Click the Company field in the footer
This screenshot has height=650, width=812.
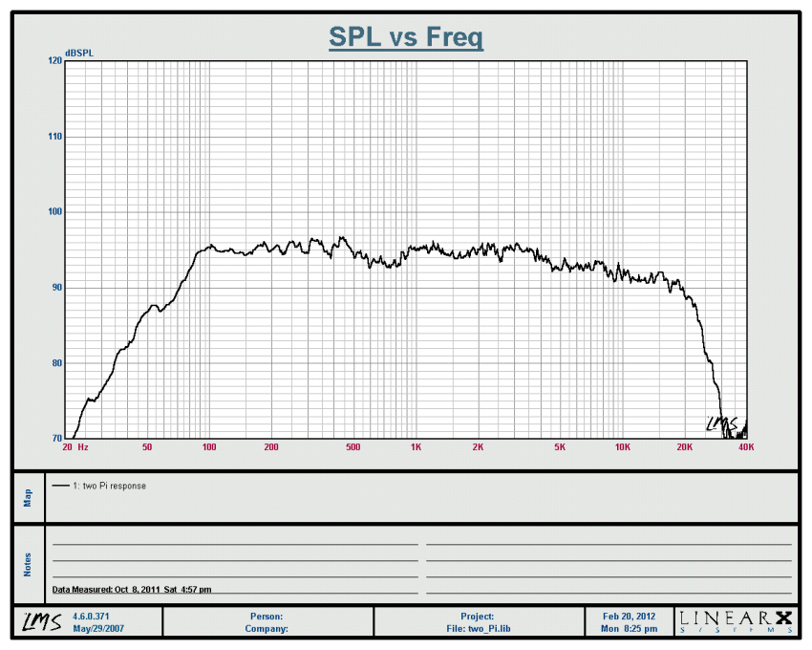click(x=265, y=629)
